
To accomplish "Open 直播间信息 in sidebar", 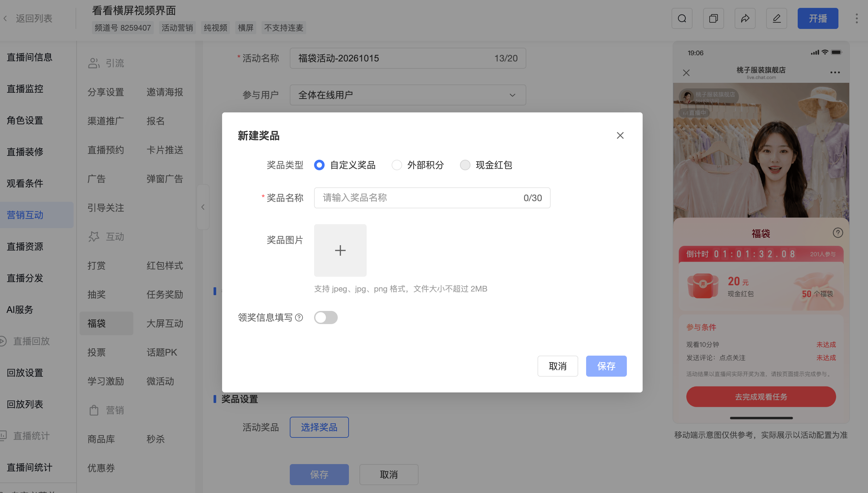I will click(30, 57).
